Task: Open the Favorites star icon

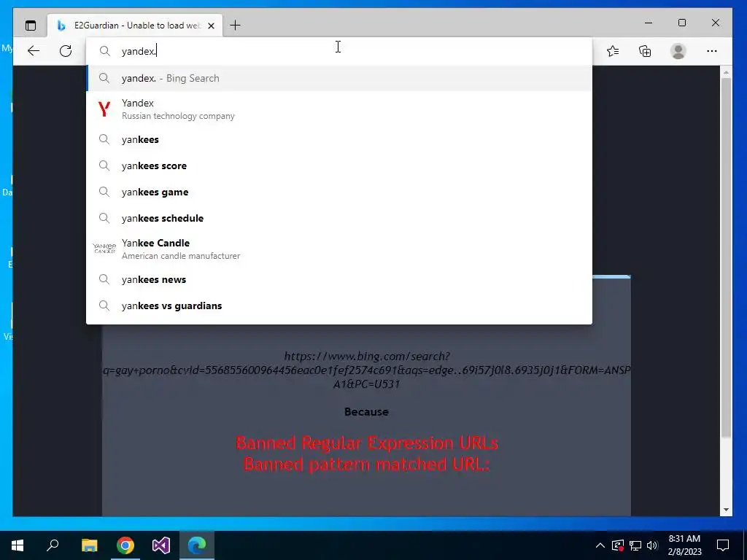Action: (x=613, y=51)
